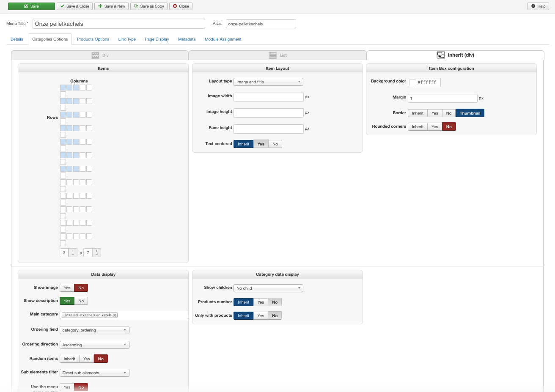Switch to the Details tab
The image size is (555, 392).
[x=17, y=39]
